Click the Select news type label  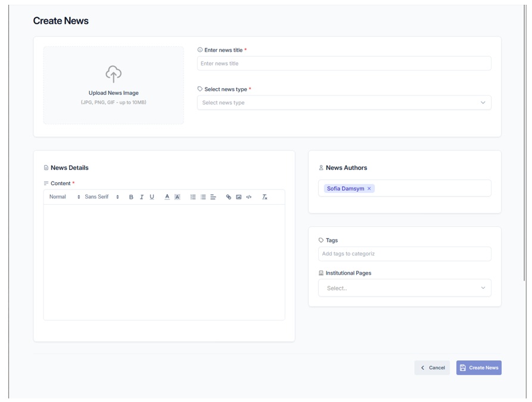coord(226,89)
